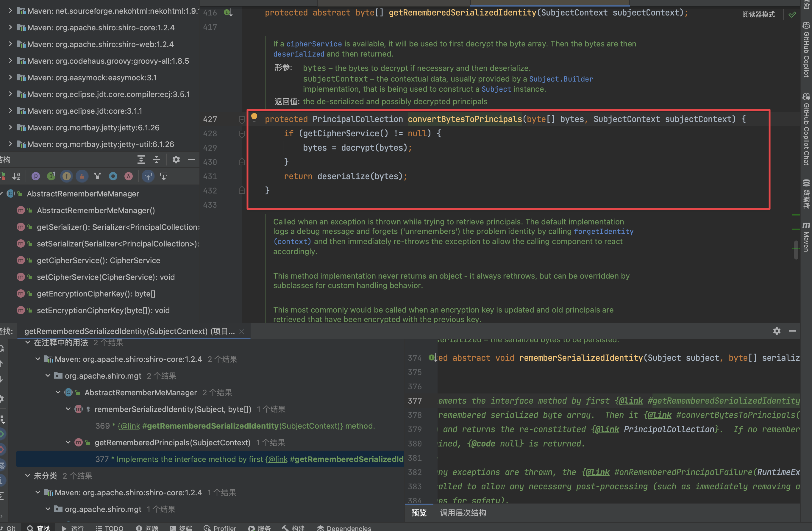Click convertBytesToPrincipals method name in editor

[465, 119]
